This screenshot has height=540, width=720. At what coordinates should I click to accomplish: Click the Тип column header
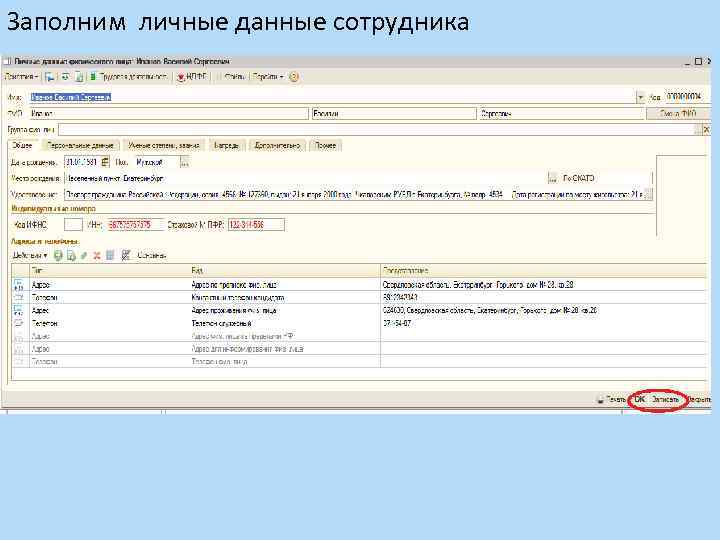pos(110,270)
